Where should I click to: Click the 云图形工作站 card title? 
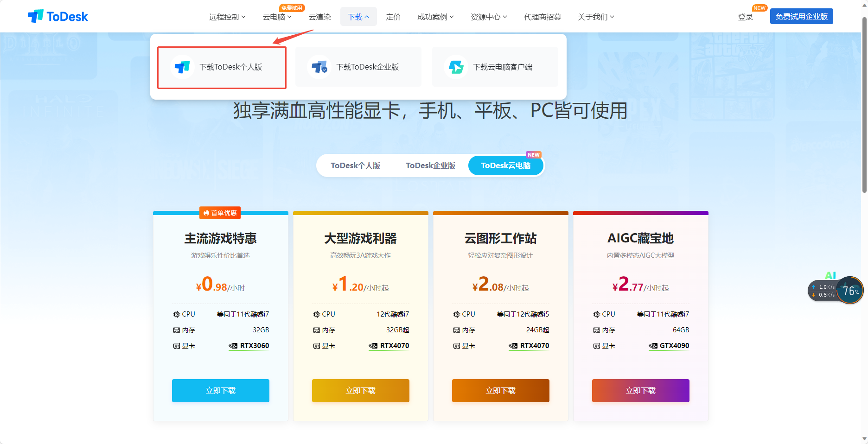501,238
